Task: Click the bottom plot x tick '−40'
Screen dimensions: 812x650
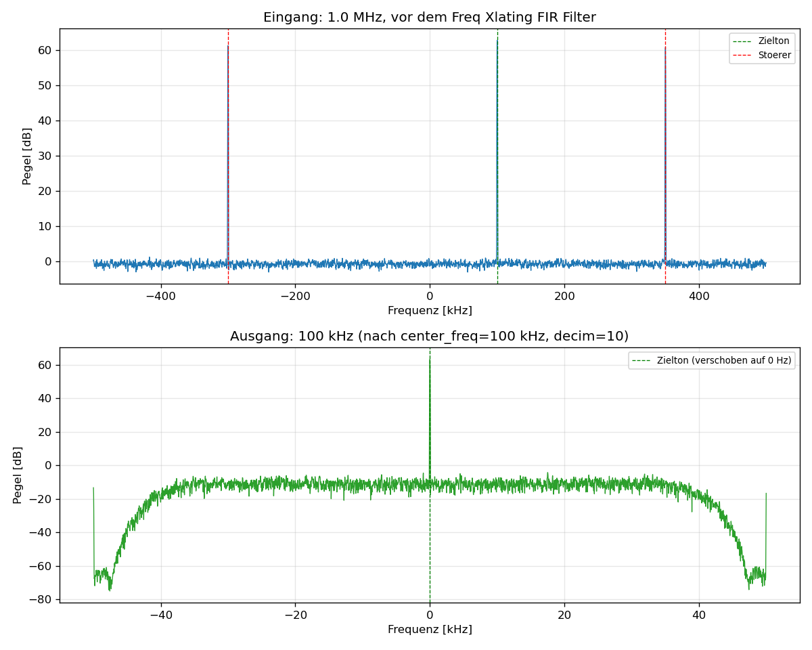Action: tap(160, 615)
